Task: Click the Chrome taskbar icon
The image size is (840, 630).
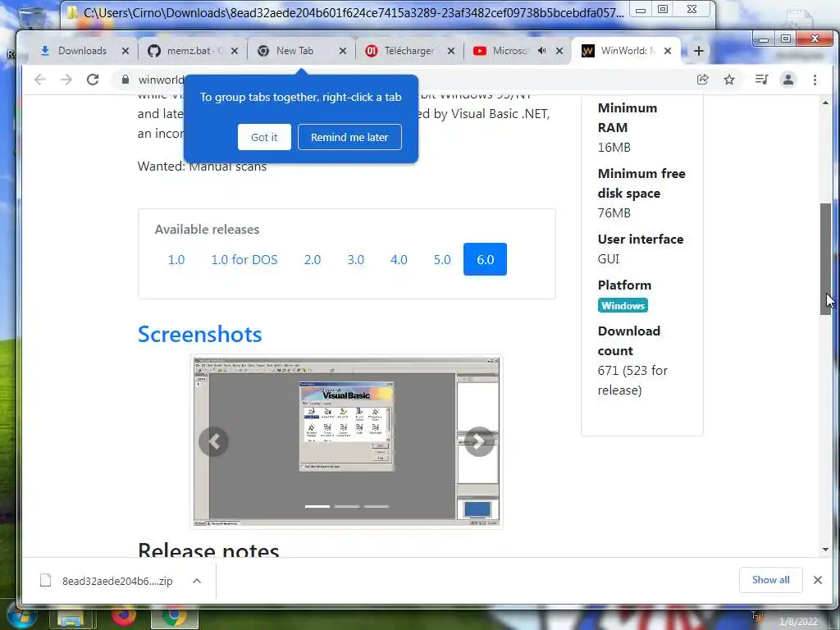Action: (x=174, y=617)
